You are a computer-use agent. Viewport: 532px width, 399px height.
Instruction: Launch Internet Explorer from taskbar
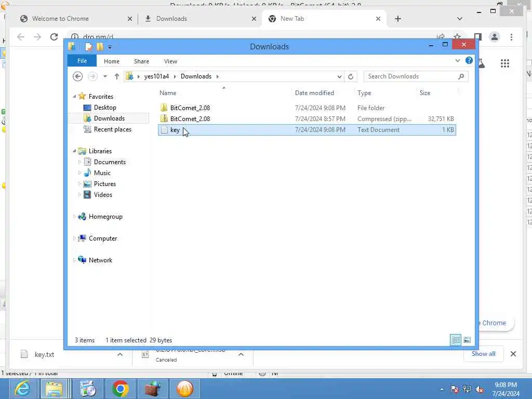point(23,389)
